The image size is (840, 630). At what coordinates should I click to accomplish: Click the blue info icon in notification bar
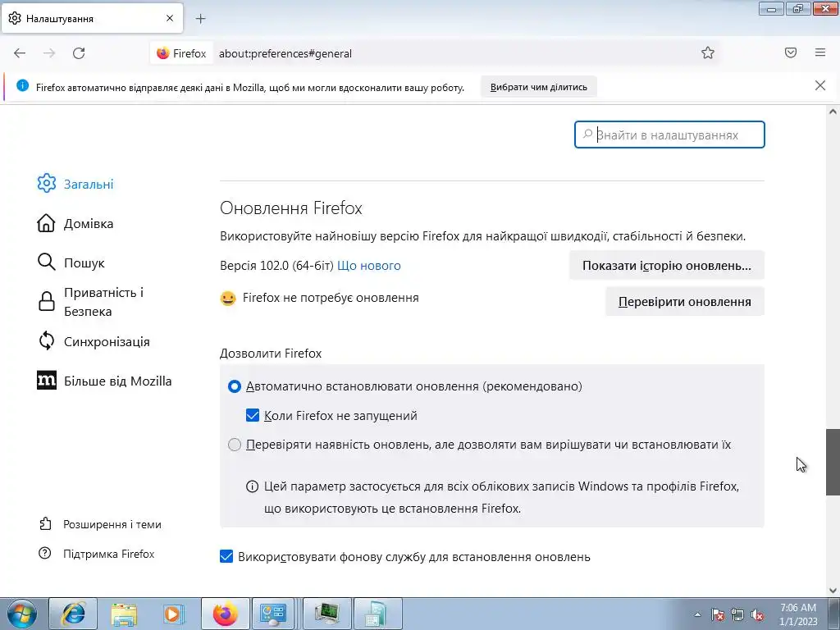click(22, 85)
